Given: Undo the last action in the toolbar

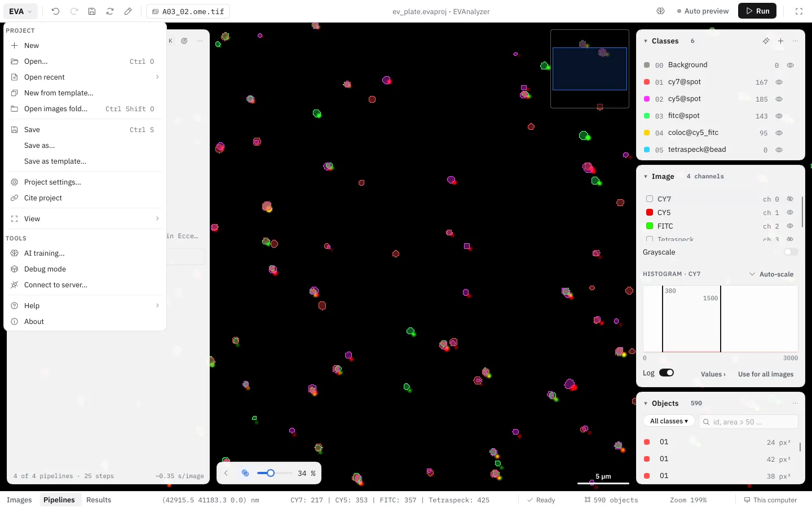Looking at the screenshot, I should click(55, 11).
